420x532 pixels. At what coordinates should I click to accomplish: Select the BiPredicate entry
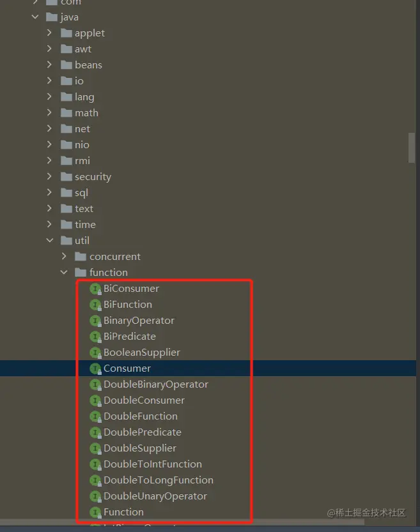(130, 337)
